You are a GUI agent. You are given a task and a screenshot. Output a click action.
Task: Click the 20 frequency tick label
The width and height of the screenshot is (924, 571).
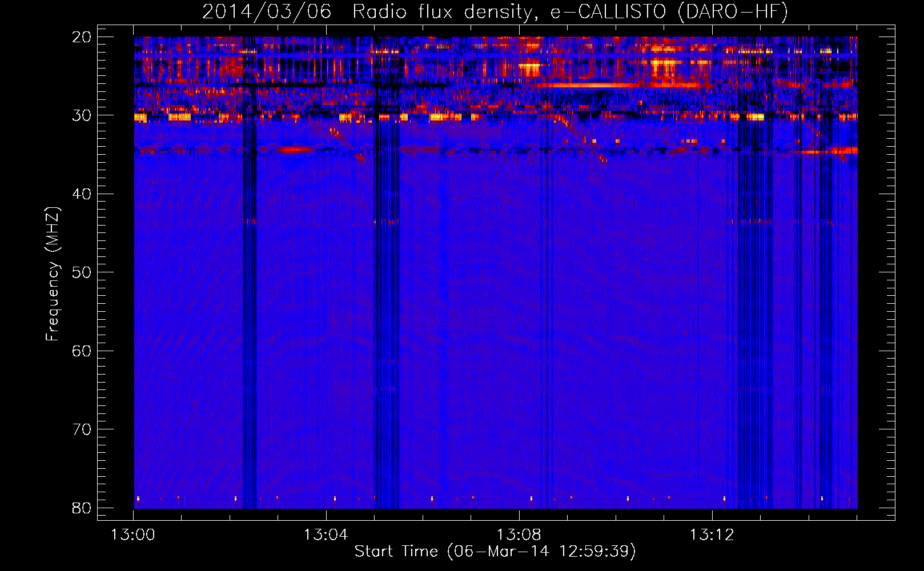coord(82,37)
